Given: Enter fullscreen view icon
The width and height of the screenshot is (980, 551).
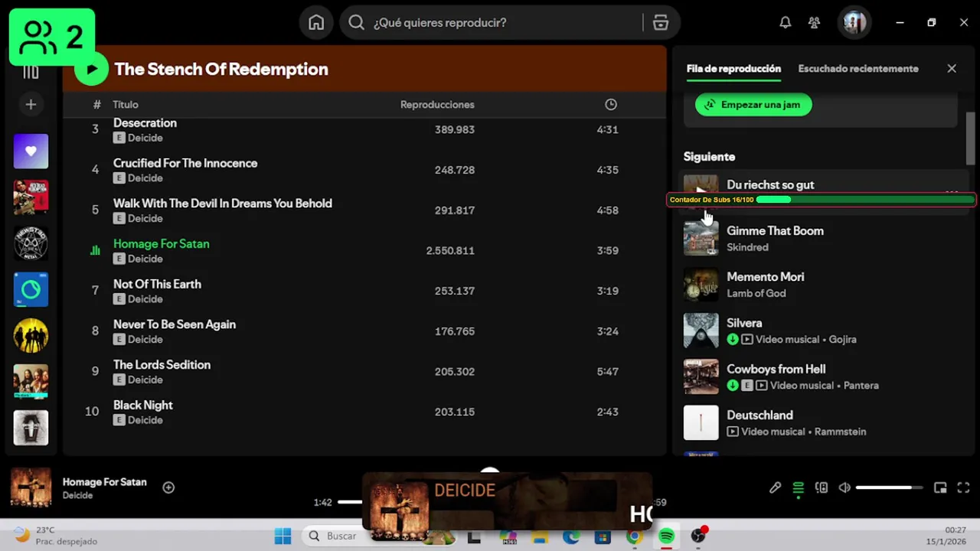Looking at the screenshot, I should [x=964, y=487].
